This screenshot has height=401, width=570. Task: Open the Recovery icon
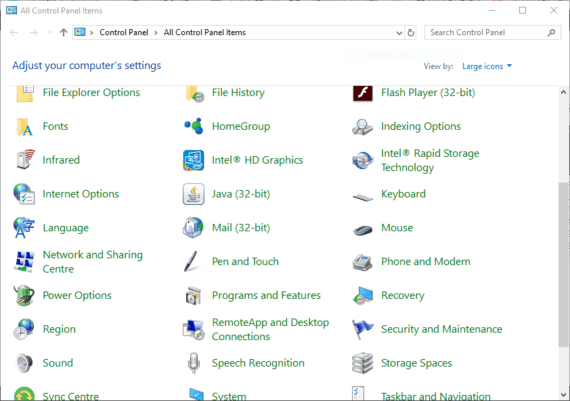click(362, 296)
